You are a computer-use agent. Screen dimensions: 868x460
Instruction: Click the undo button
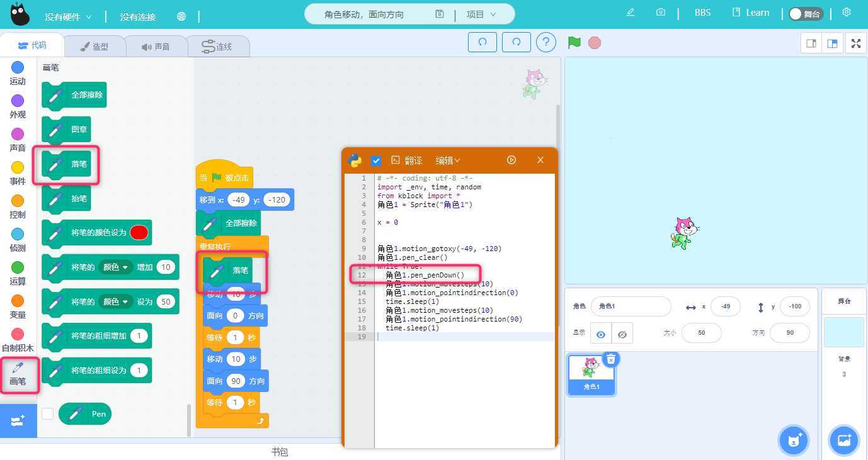[x=483, y=42]
